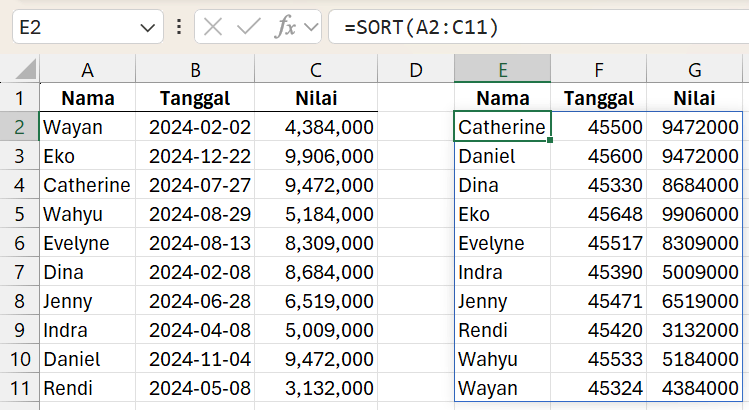Click sorted value cell 4384000

[695, 388]
